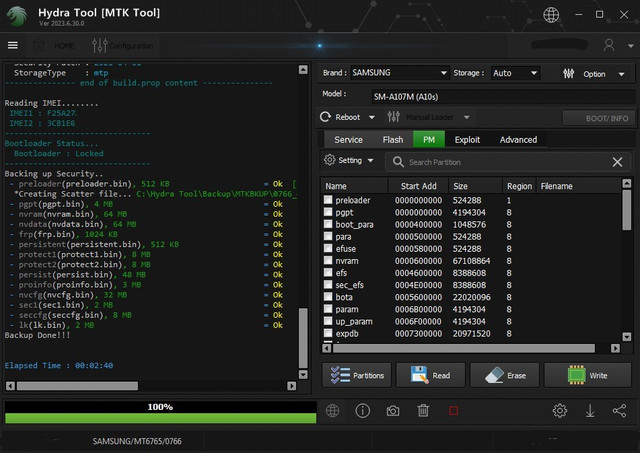
Task: Click the Write button
Action: click(588, 375)
